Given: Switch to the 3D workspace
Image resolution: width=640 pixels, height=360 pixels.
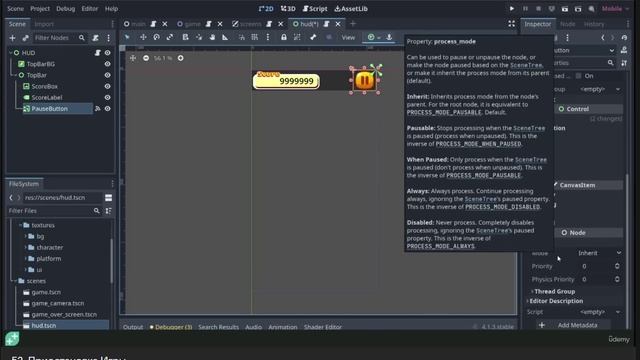Looking at the screenshot, I should click(x=288, y=9).
